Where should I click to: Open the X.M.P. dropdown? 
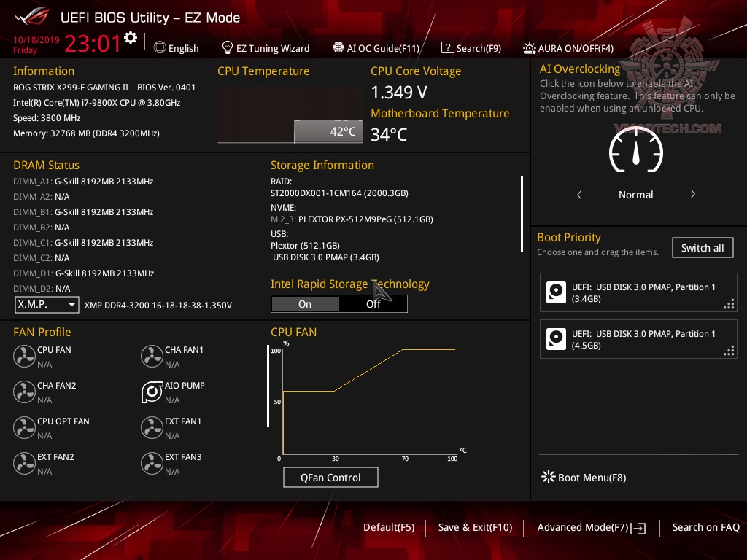pyautogui.click(x=47, y=304)
